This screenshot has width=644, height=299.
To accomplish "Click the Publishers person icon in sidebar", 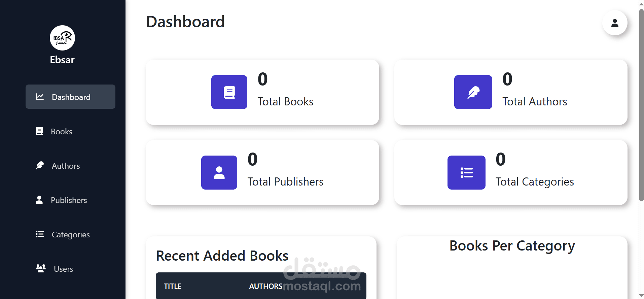I will 39,200.
